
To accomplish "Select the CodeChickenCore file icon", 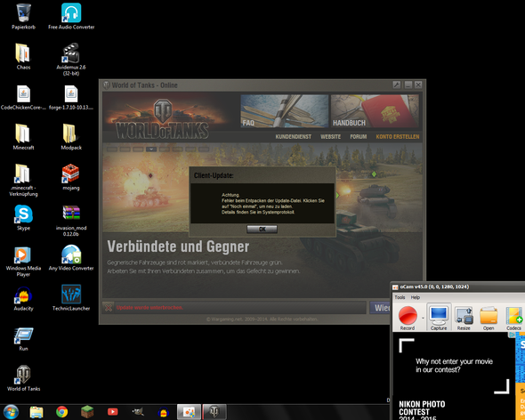I will [x=23, y=97].
